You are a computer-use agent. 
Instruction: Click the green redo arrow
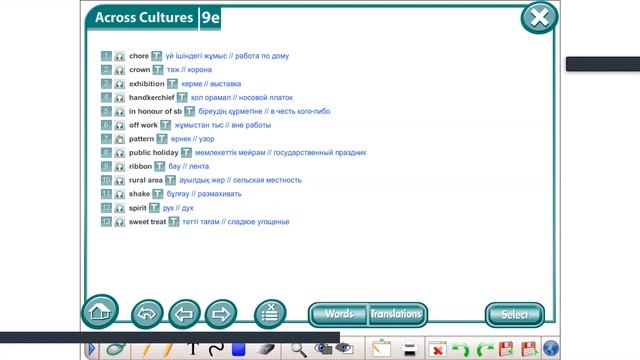click(484, 350)
